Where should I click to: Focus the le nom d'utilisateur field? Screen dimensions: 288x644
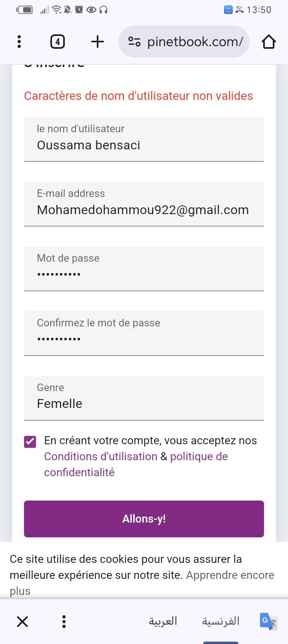click(144, 139)
